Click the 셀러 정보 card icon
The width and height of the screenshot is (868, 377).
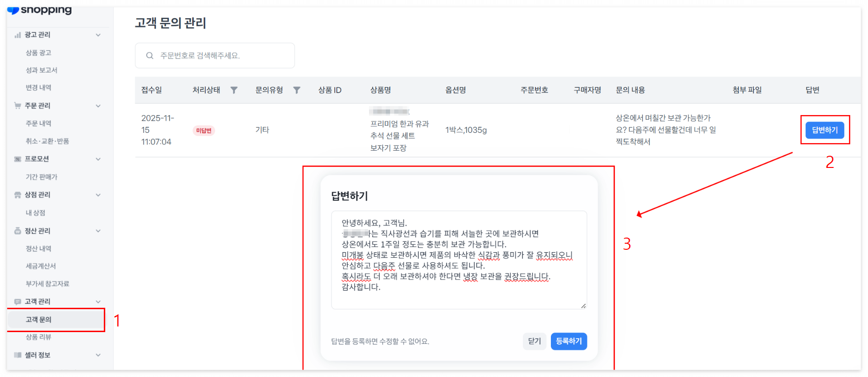pyautogui.click(x=18, y=355)
